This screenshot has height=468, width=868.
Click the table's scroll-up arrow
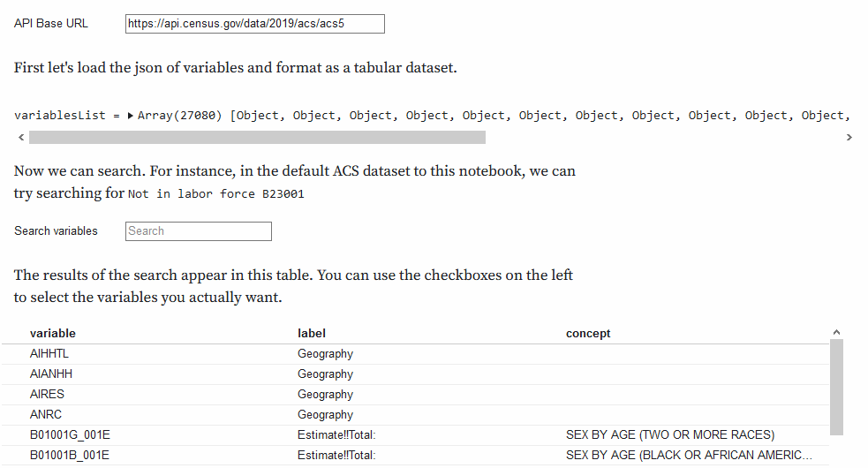(836, 332)
